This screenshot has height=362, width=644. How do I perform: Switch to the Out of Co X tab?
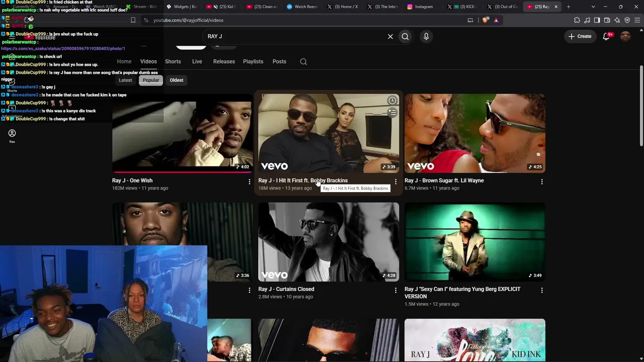point(503,7)
